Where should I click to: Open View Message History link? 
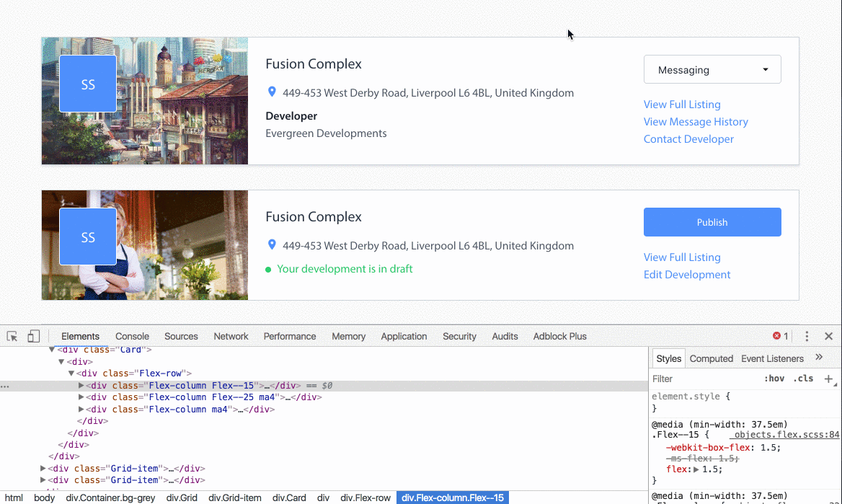coord(696,121)
